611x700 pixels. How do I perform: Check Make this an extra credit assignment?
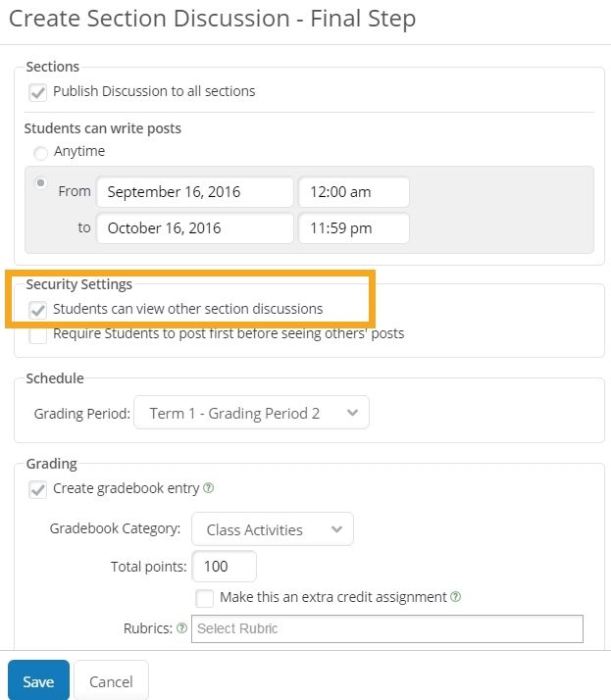tap(205, 598)
